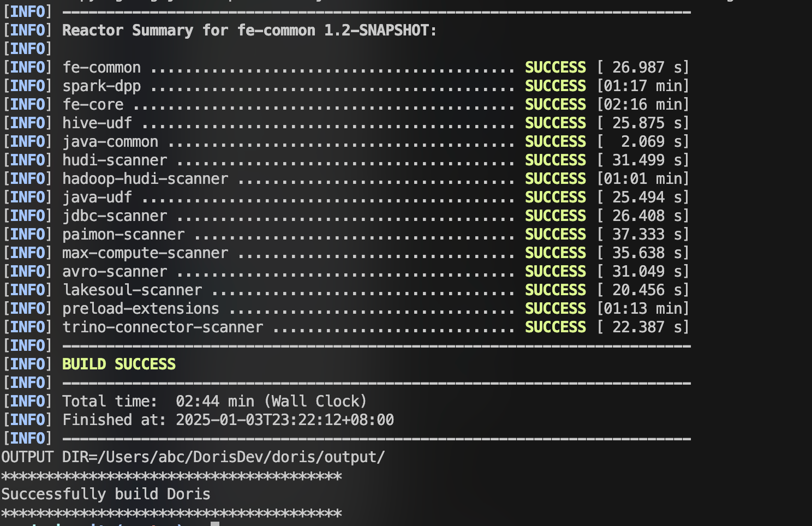This screenshot has width=812, height=526.
Task: Select the 'fe-common' module name in its summary row
Action: tap(101, 67)
